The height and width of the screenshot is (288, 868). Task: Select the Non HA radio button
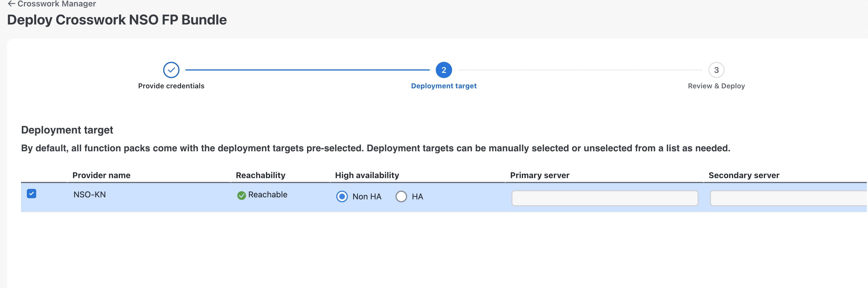[342, 196]
